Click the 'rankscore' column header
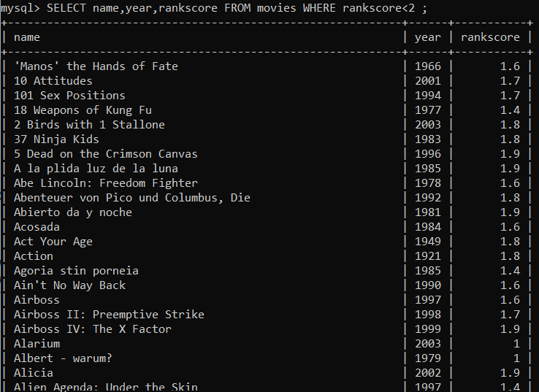This screenshot has width=539, height=392. pyautogui.click(x=490, y=37)
